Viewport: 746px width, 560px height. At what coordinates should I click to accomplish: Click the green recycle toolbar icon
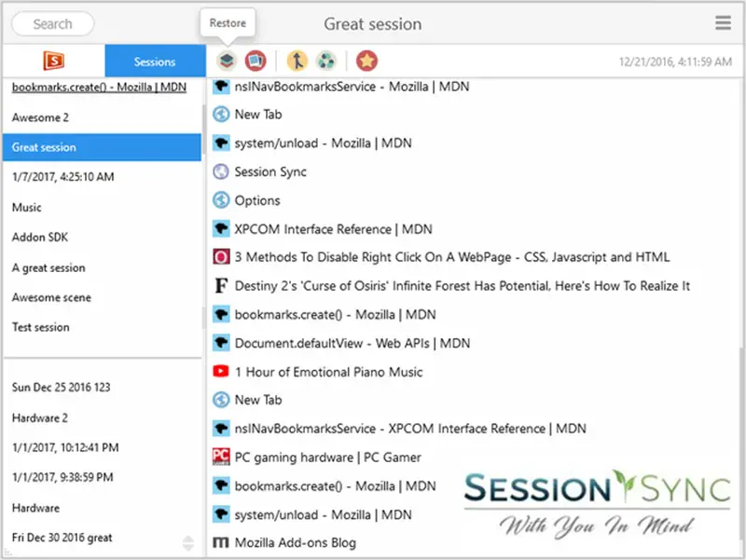pyautogui.click(x=326, y=61)
